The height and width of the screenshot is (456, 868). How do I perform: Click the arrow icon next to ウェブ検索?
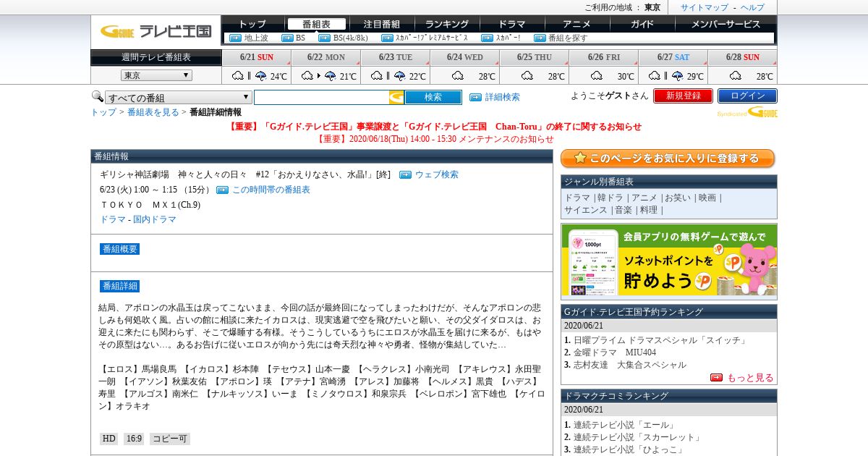[x=405, y=174]
